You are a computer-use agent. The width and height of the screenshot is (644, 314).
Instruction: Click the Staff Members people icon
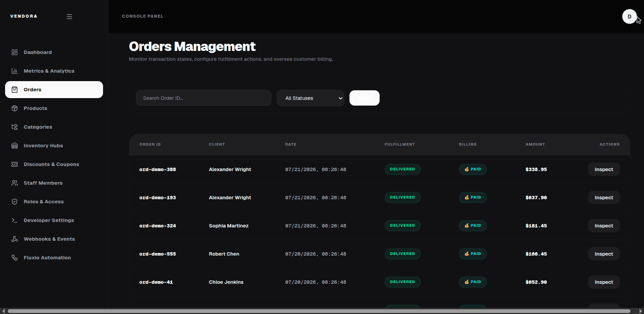[15, 183]
